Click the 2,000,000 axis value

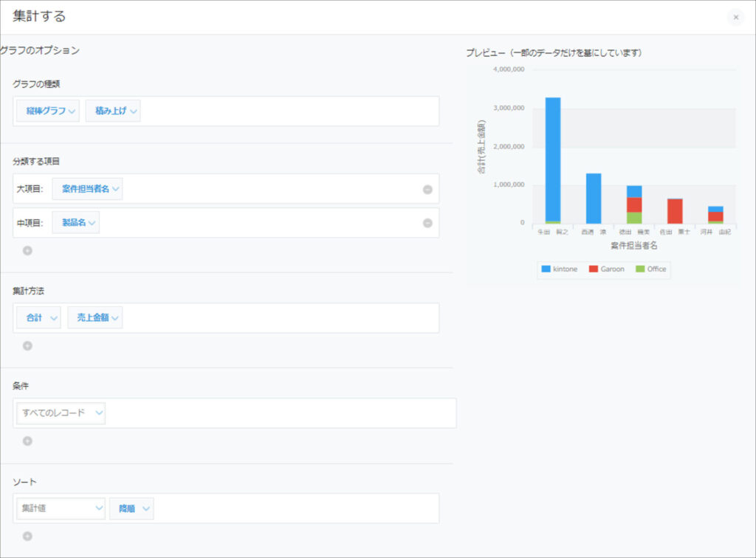[509, 146]
